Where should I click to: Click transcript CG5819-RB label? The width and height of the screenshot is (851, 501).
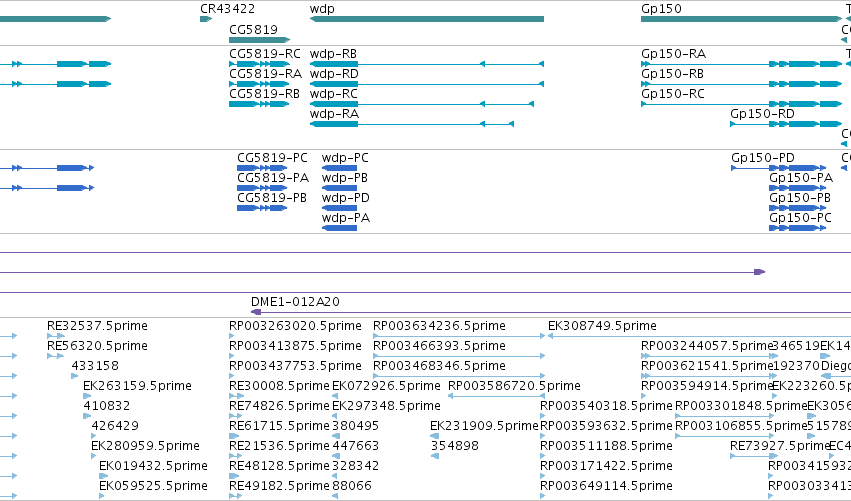[x=264, y=94]
